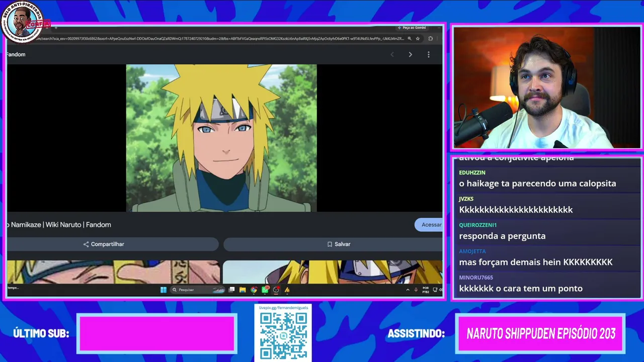Click the Naruto Shippuden Episódio 203 banner
The width and height of the screenshot is (644, 362).
point(541,333)
